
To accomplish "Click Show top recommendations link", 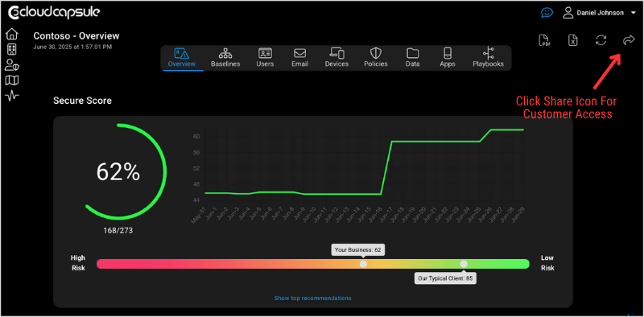I will tap(312, 298).
